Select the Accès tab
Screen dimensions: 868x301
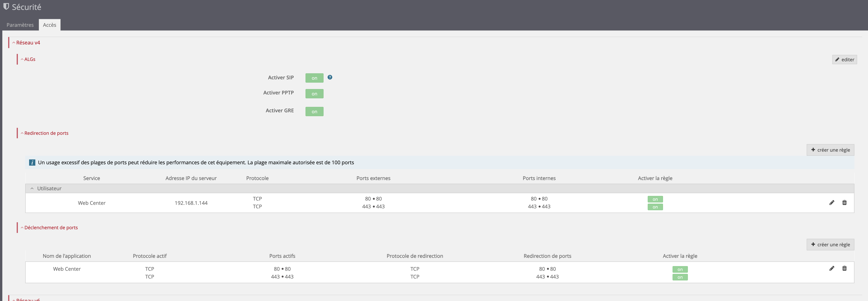click(x=49, y=25)
